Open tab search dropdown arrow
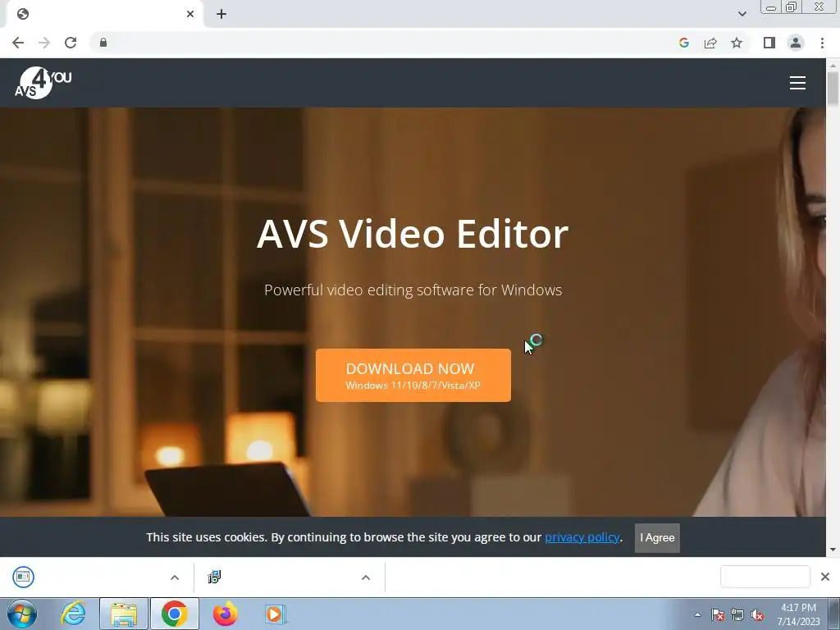840x630 pixels. click(x=742, y=15)
